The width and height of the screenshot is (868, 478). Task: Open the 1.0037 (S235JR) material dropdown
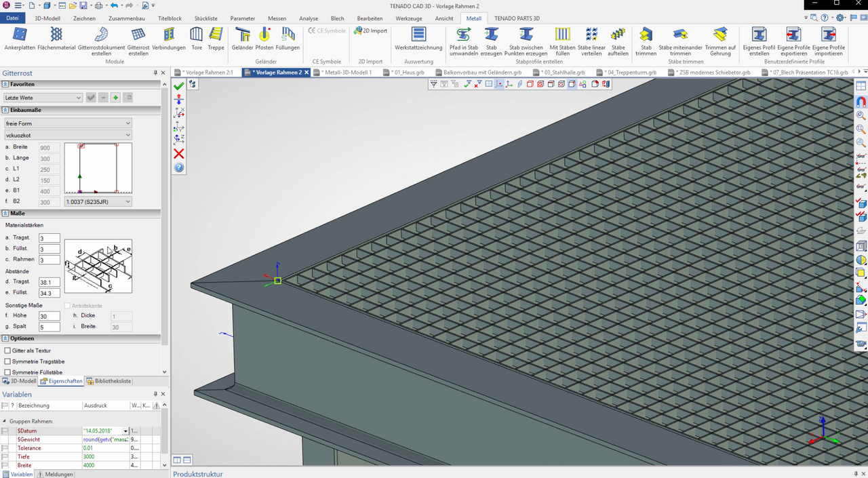click(x=98, y=201)
